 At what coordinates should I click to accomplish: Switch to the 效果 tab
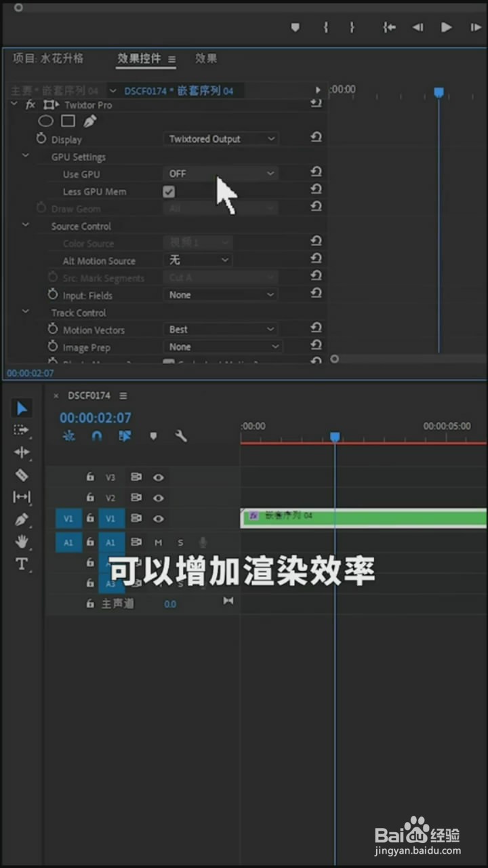[206, 58]
